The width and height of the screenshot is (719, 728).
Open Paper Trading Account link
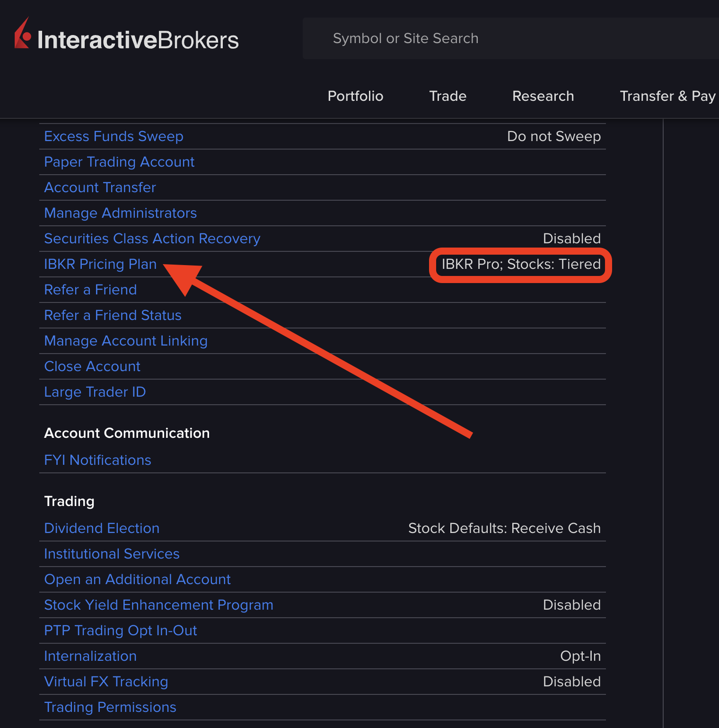(119, 162)
